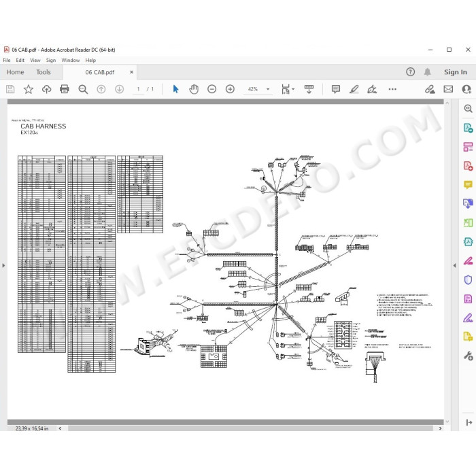
Task: Click the vertical scrollbar down arrow
Action: [447, 422]
